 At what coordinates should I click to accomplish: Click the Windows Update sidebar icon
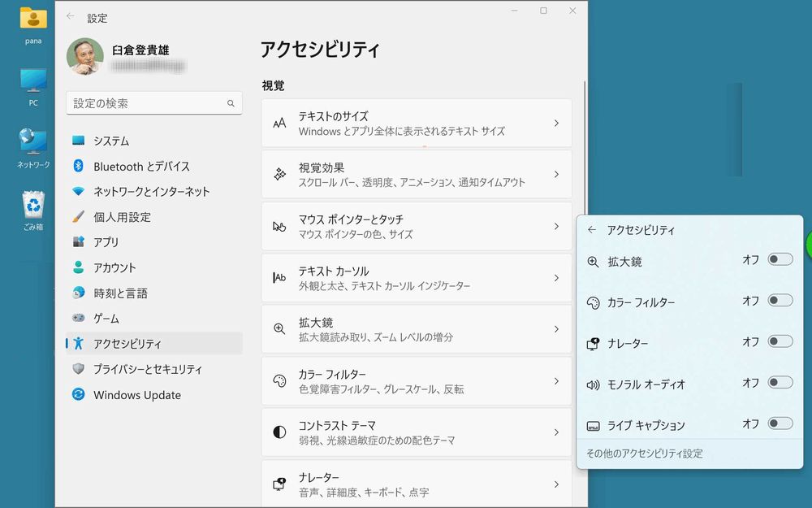(x=79, y=395)
